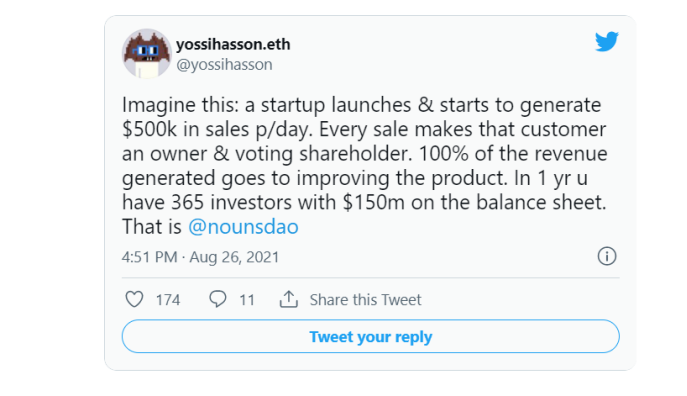Open the @yossihasson handle link
This screenshot has height=396, width=687.
point(224,65)
